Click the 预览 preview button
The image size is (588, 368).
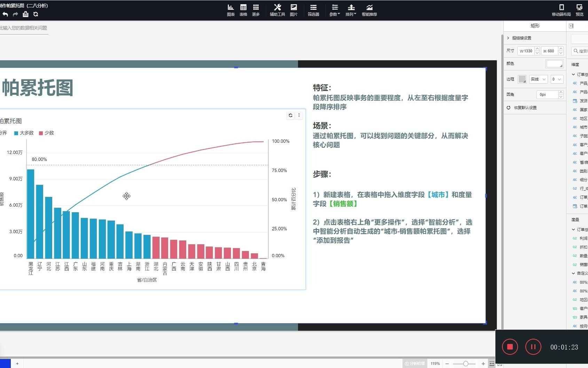point(580,10)
